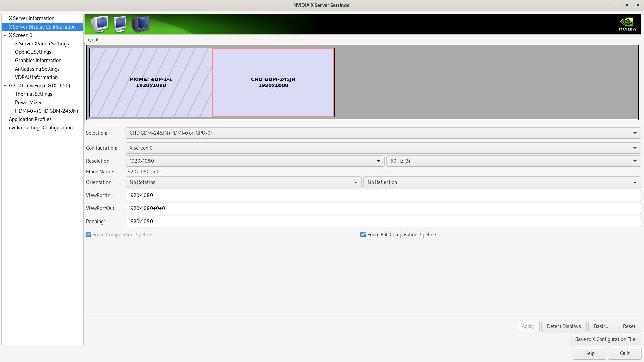This screenshot has height=362, width=644.
Task: Open X Server XVideo Settings
Action: click(x=42, y=44)
